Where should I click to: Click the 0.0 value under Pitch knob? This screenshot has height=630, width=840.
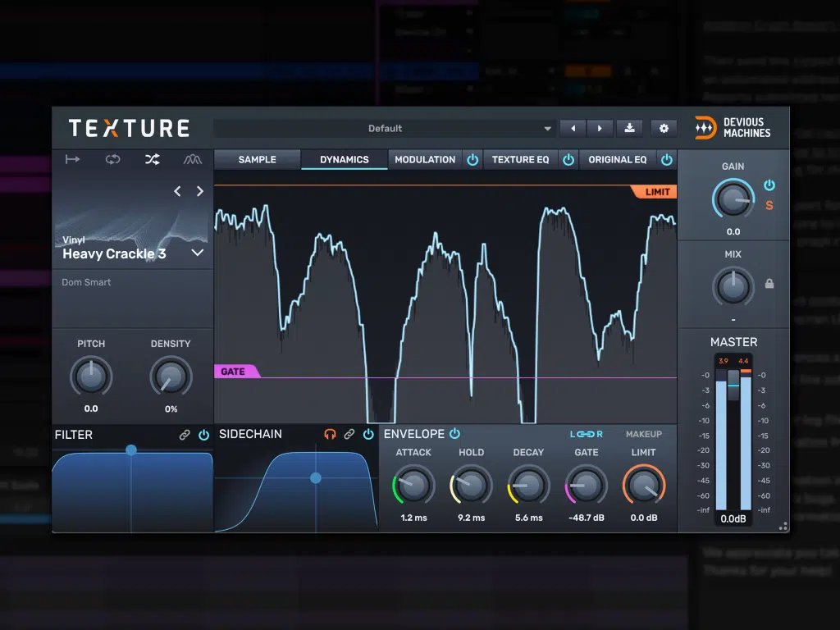coord(91,409)
